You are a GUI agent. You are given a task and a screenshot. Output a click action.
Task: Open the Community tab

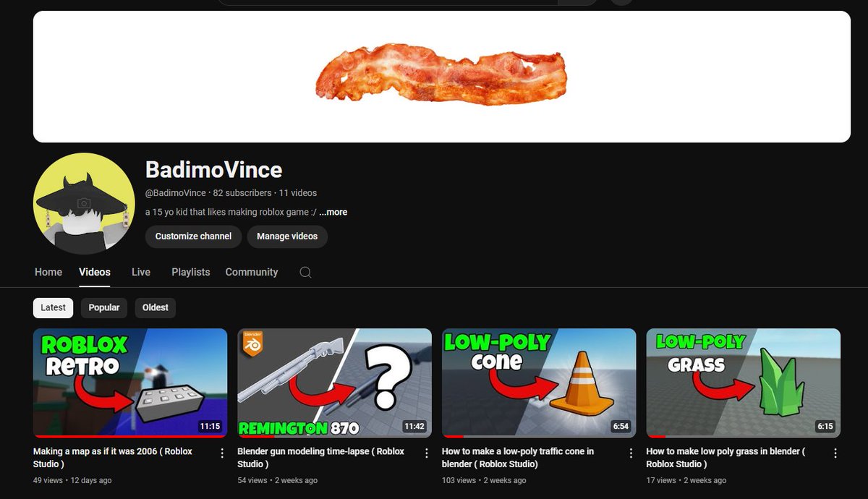(252, 272)
